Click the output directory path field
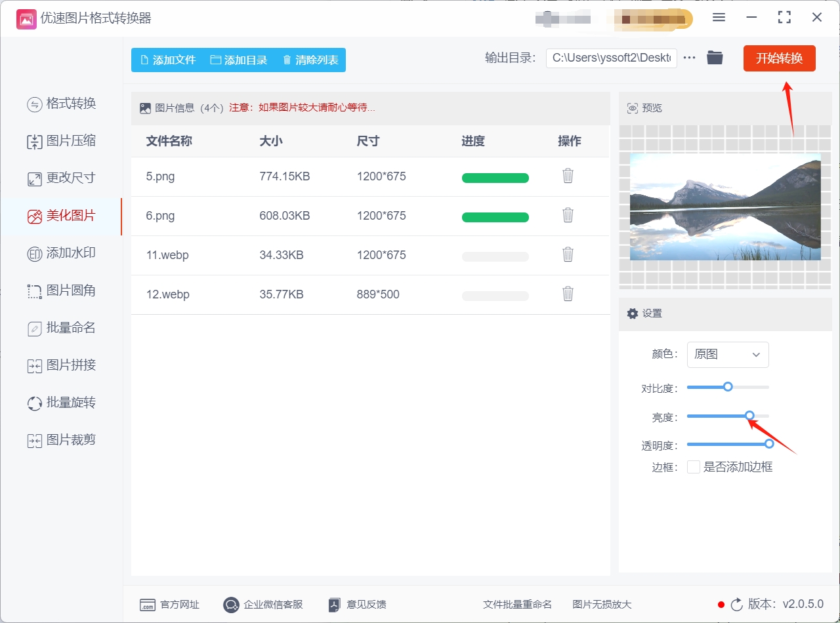This screenshot has width=840, height=623. pyautogui.click(x=612, y=58)
